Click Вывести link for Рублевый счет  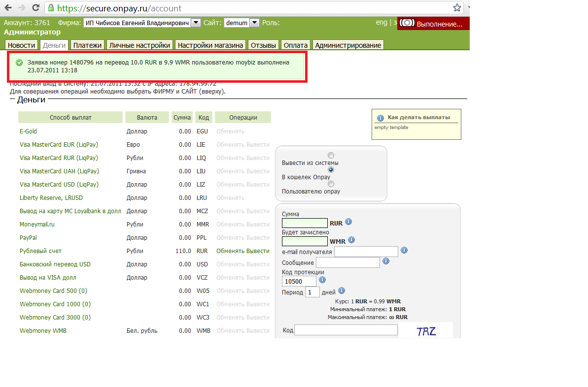coord(258,251)
